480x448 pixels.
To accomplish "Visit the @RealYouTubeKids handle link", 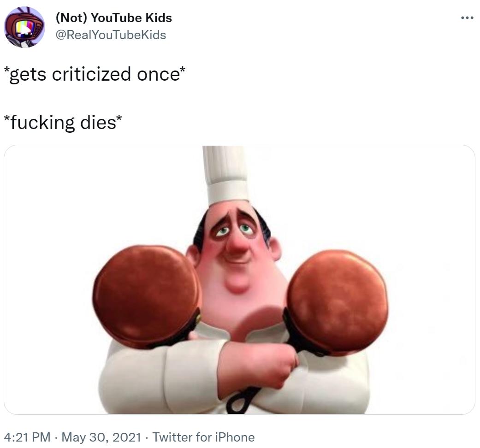I will pos(111,35).
